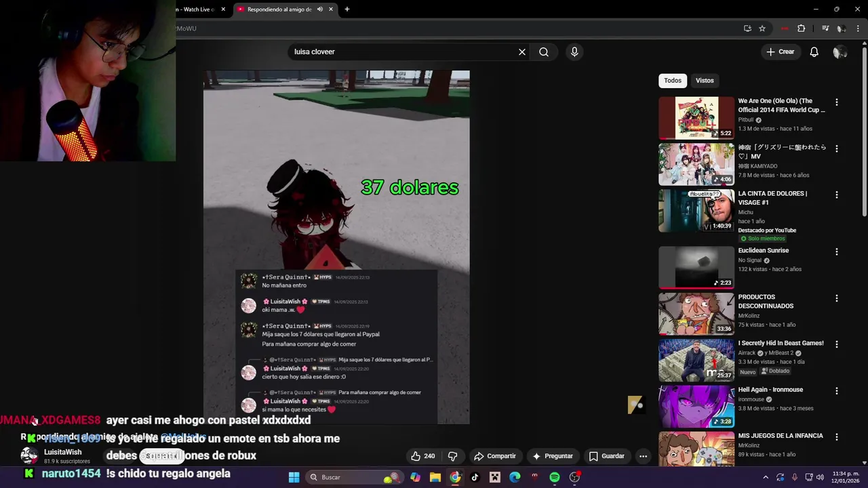Open the browser three-dot menu

pos(859,28)
